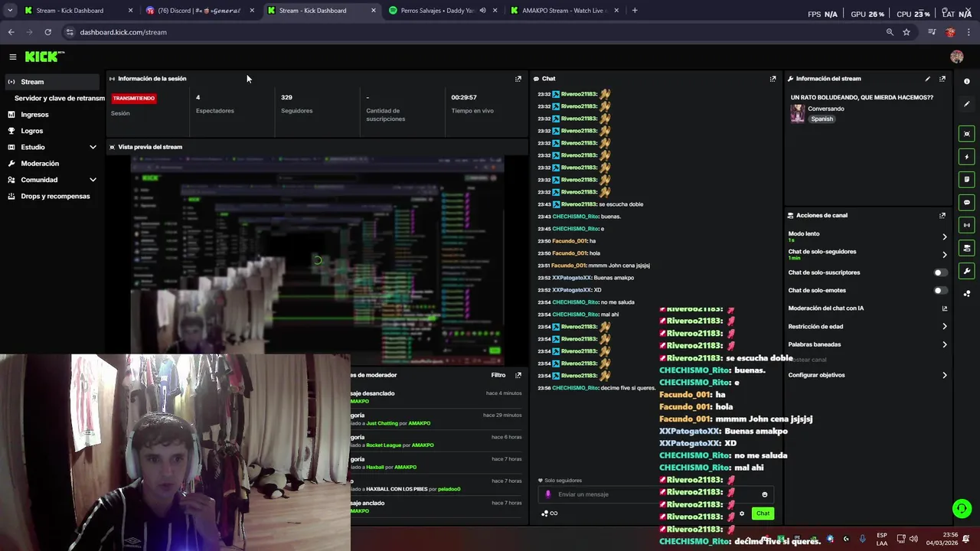Toggle the channel actions widget in the right sidebar
The image size is (980, 551).
(966, 248)
